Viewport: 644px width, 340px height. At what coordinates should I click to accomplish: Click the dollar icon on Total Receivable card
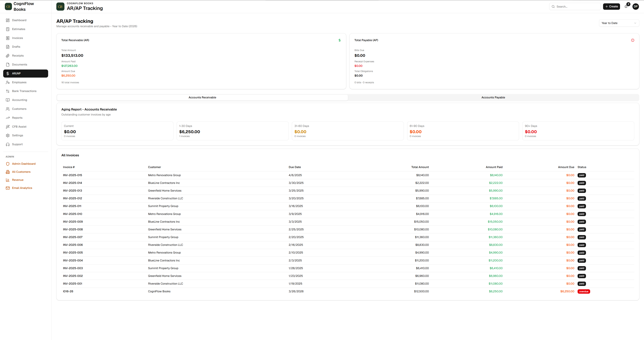(340, 40)
